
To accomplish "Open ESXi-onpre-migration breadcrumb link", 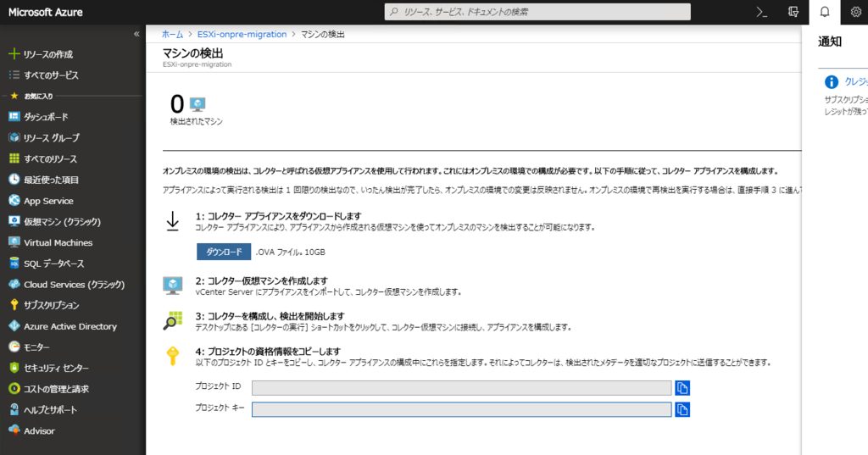I will [242, 35].
